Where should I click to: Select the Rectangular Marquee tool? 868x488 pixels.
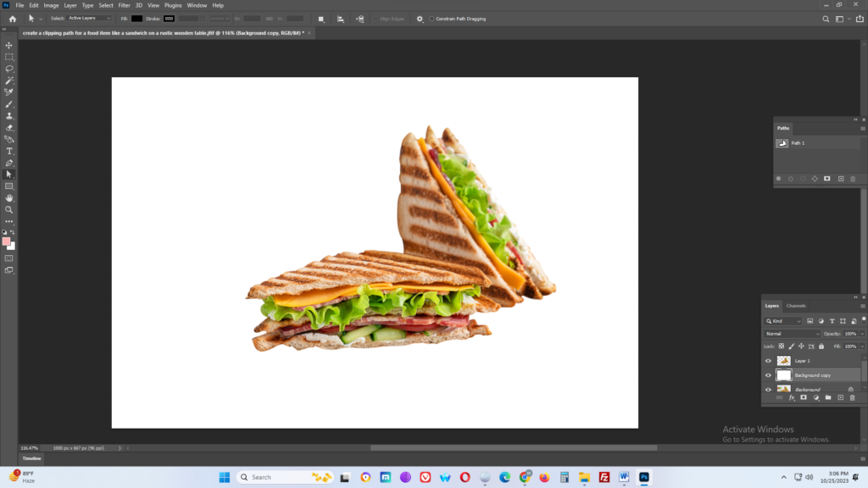pos(8,57)
